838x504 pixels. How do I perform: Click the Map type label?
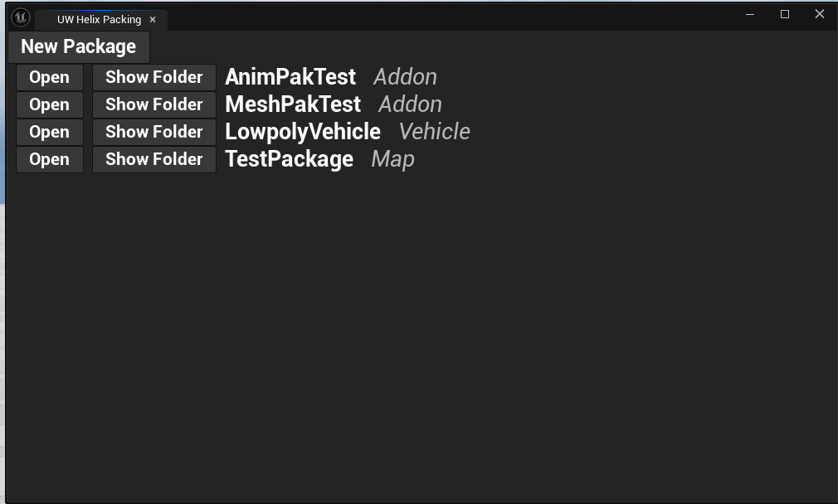[x=393, y=159]
